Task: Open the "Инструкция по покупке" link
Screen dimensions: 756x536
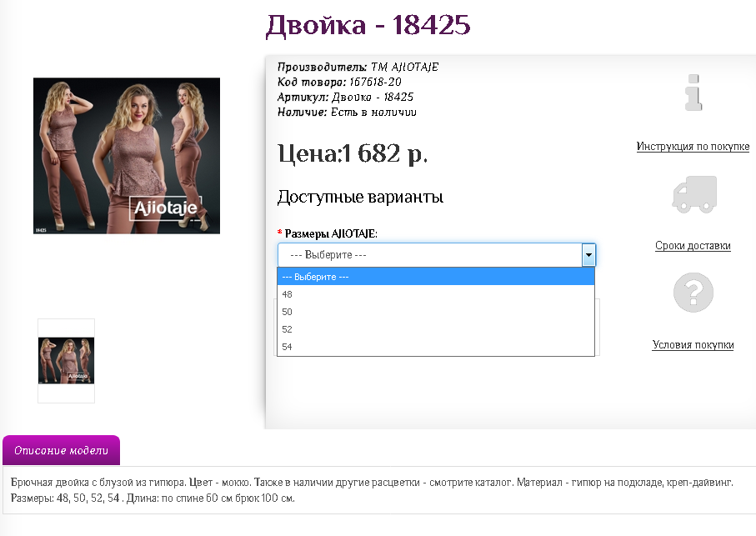Action: 693,147
